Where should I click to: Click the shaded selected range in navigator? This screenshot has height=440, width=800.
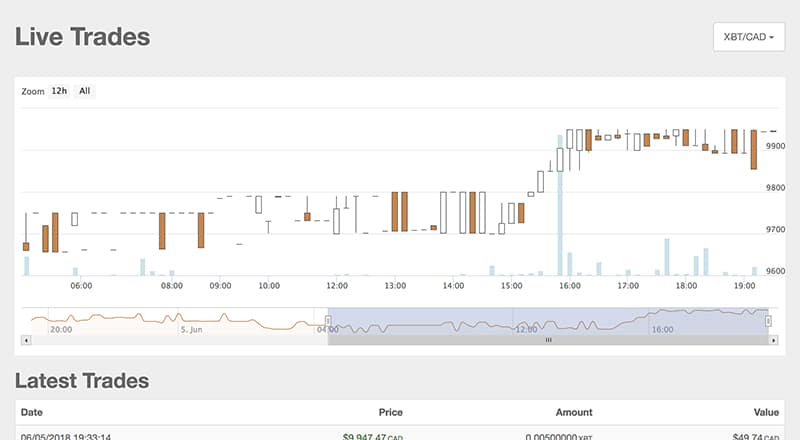point(450,321)
